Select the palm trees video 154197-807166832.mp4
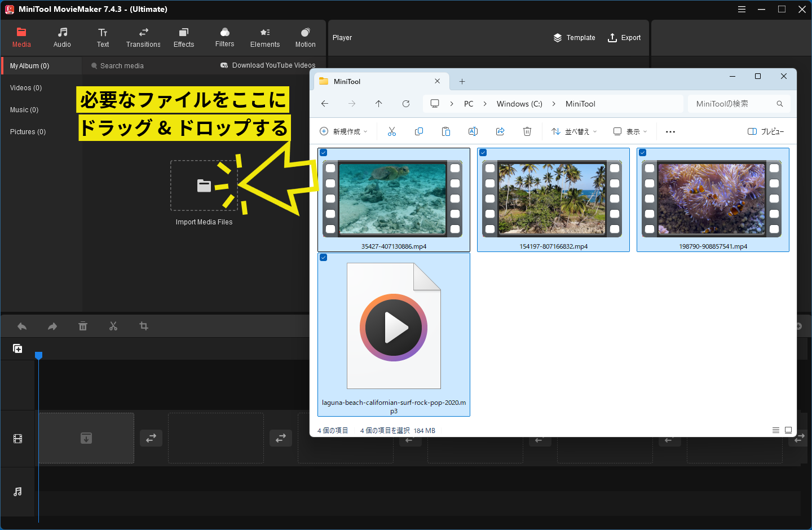 (553, 200)
